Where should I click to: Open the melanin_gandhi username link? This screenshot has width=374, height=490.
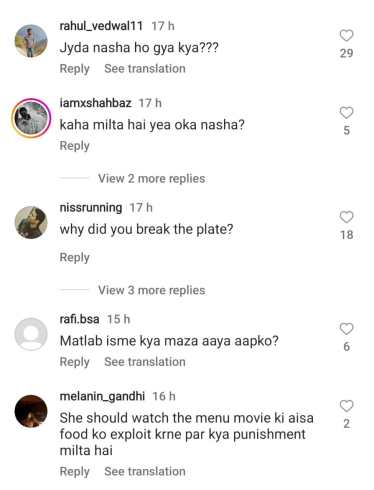[x=102, y=396]
